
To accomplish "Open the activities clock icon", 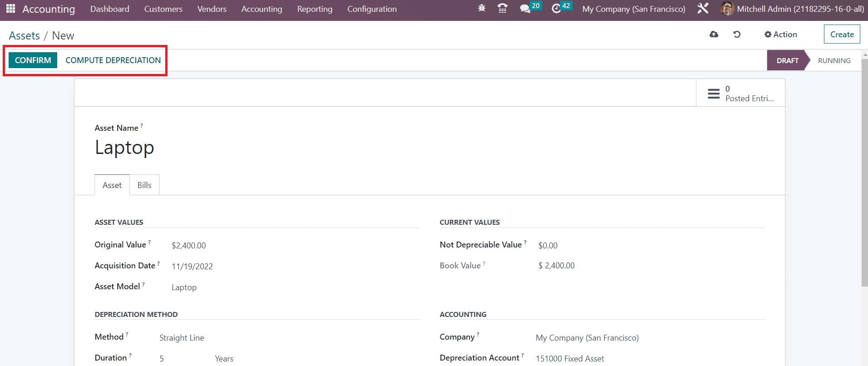I will pos(557,9).
